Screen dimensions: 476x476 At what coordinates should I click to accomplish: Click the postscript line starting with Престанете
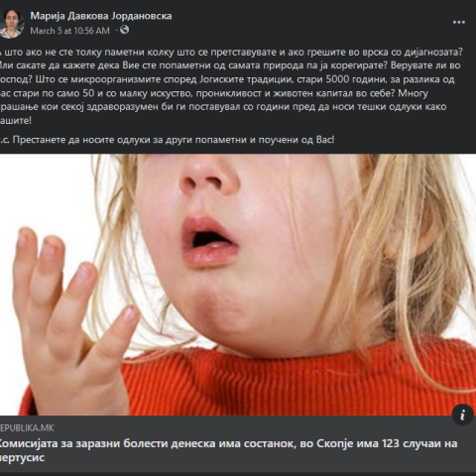point(167,140)
